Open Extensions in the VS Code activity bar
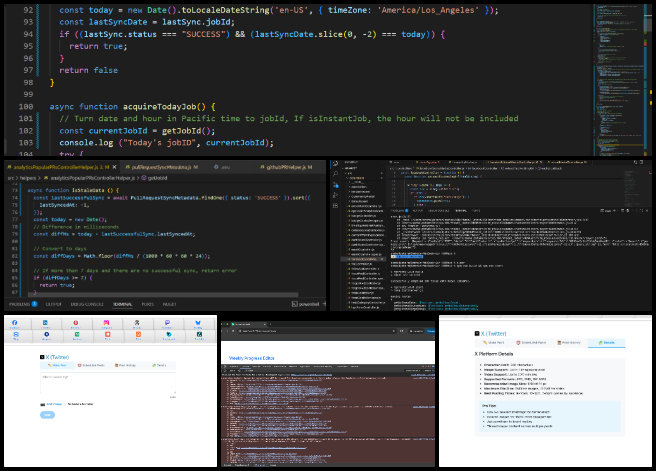 pos(336,205)
